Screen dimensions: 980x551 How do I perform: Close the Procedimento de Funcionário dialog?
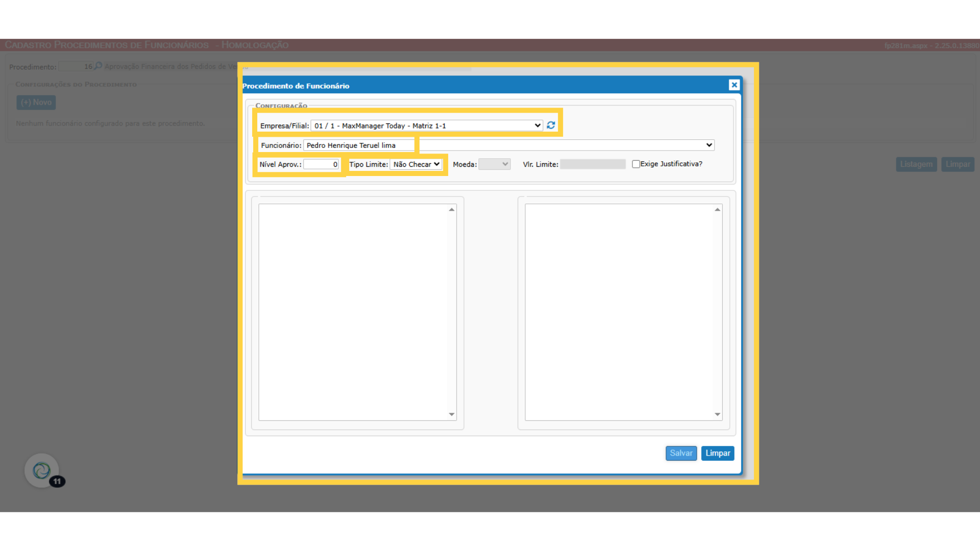tap(734, 85)
